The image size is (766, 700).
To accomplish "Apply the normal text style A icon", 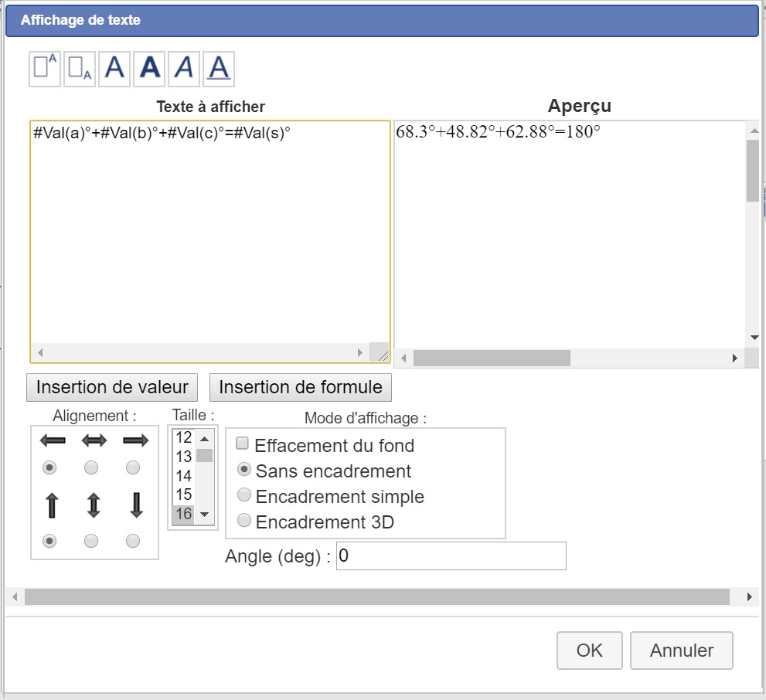I will point(114,68).
